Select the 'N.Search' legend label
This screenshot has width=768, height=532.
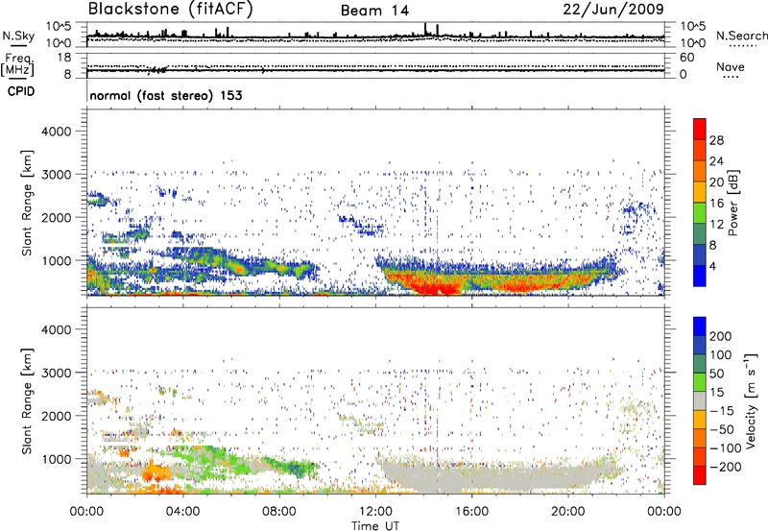[741, 36]
